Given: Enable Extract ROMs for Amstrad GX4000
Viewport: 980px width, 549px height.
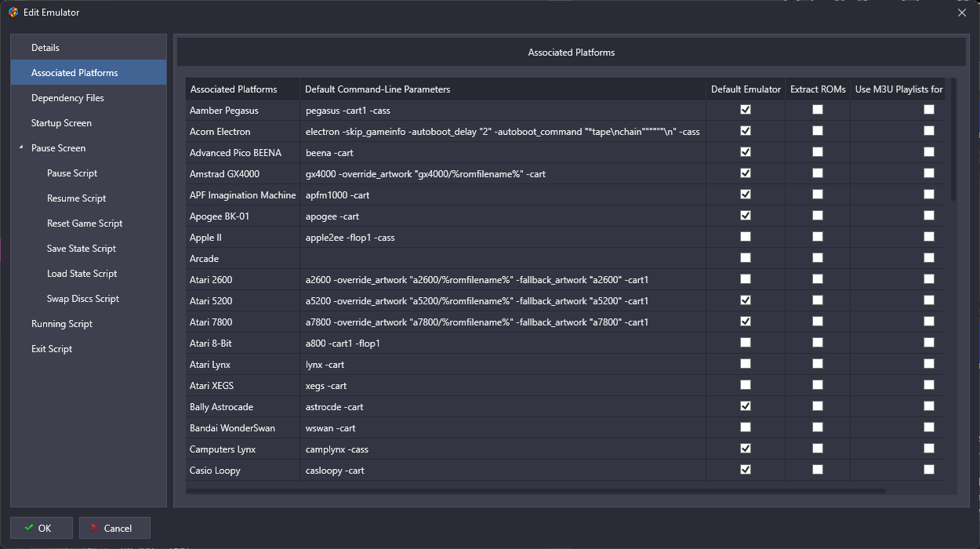Looking at the screenshot, I should (x=818, y=173).
